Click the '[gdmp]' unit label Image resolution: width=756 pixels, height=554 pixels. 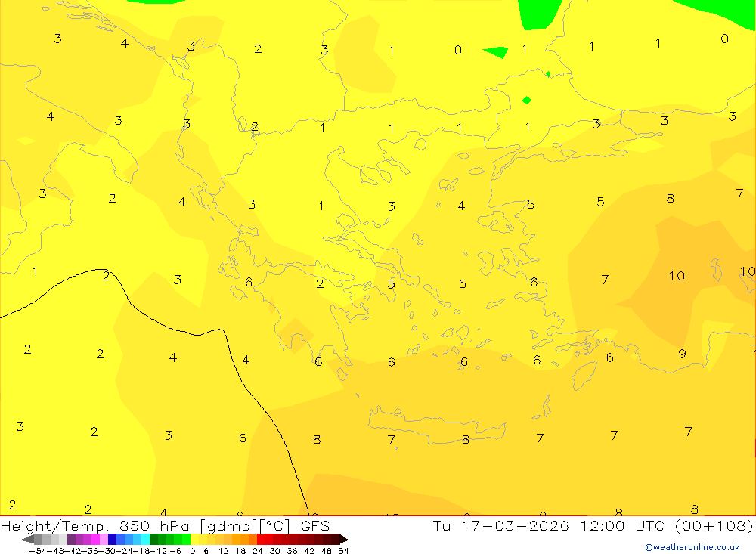(228, 526)
